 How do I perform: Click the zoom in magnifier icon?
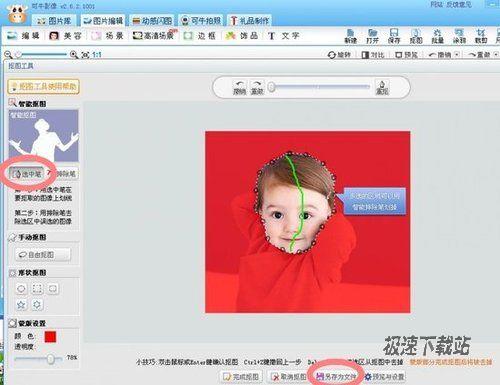point(74,55)
